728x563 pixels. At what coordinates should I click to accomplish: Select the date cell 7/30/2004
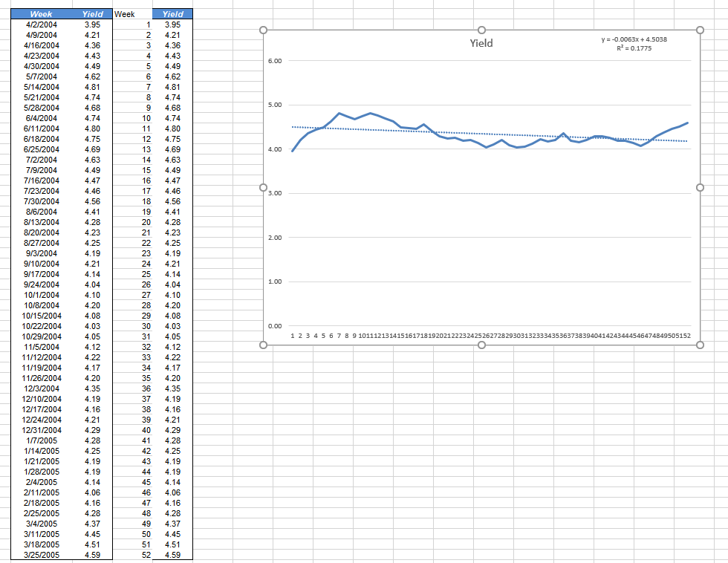(x=42, y=201)
